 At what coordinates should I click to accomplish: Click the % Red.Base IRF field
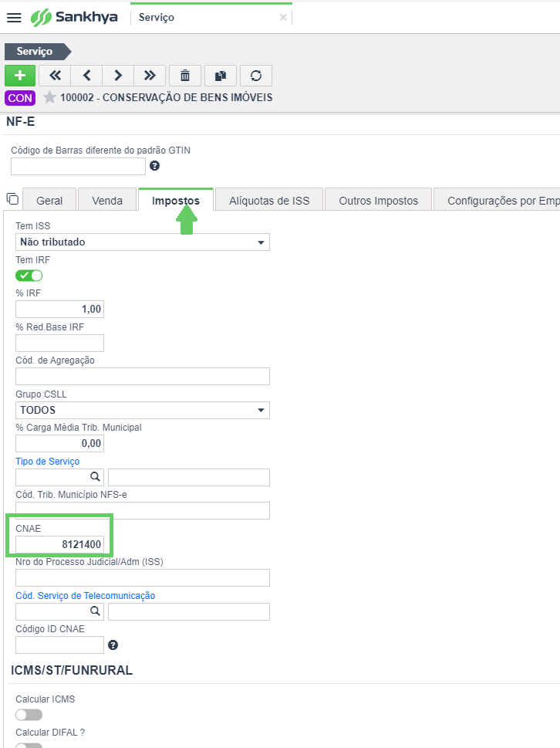59,343
